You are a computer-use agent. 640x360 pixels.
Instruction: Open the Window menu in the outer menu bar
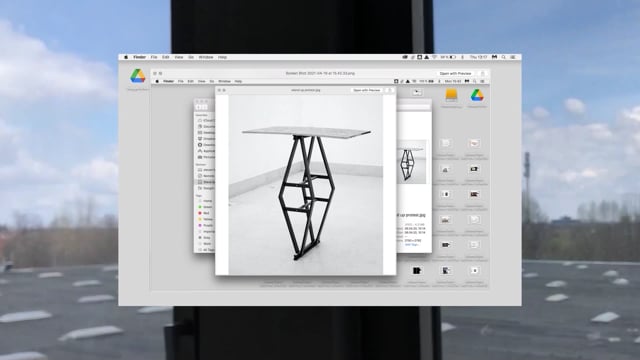point(206,57)
